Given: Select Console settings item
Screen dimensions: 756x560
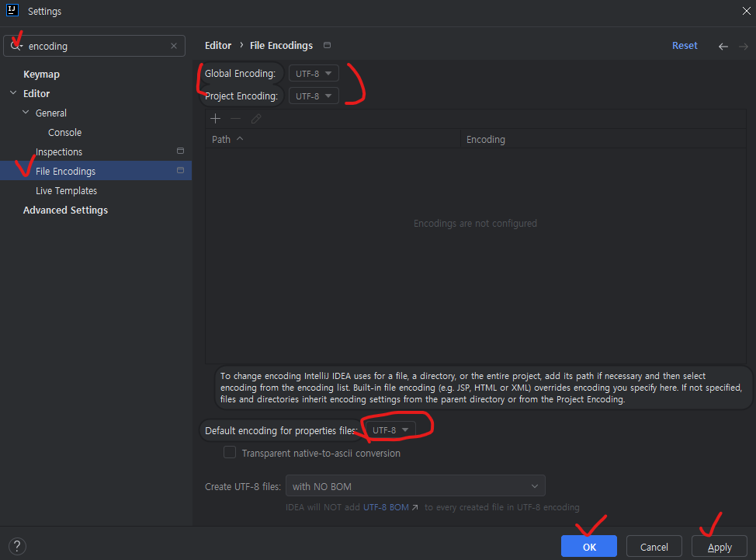Looking at the screenshot, I should point(64,132).
